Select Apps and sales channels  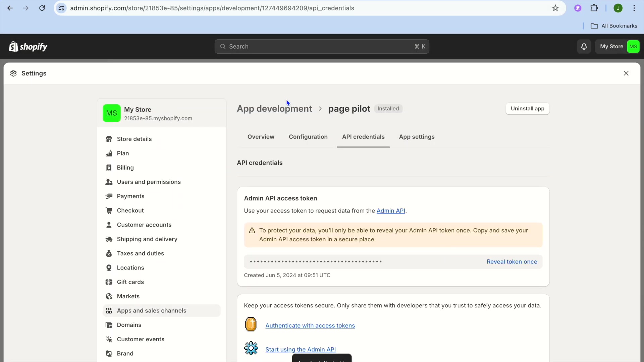pyautogui.click(x=161, y=311)
